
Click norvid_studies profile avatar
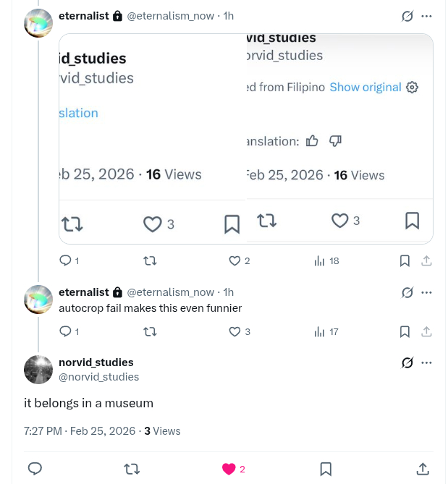[x=38, y=370]
